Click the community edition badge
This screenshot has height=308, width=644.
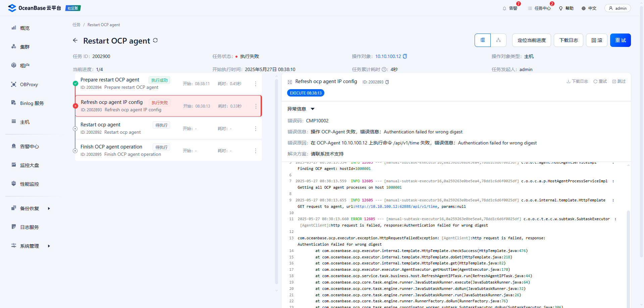73,8
